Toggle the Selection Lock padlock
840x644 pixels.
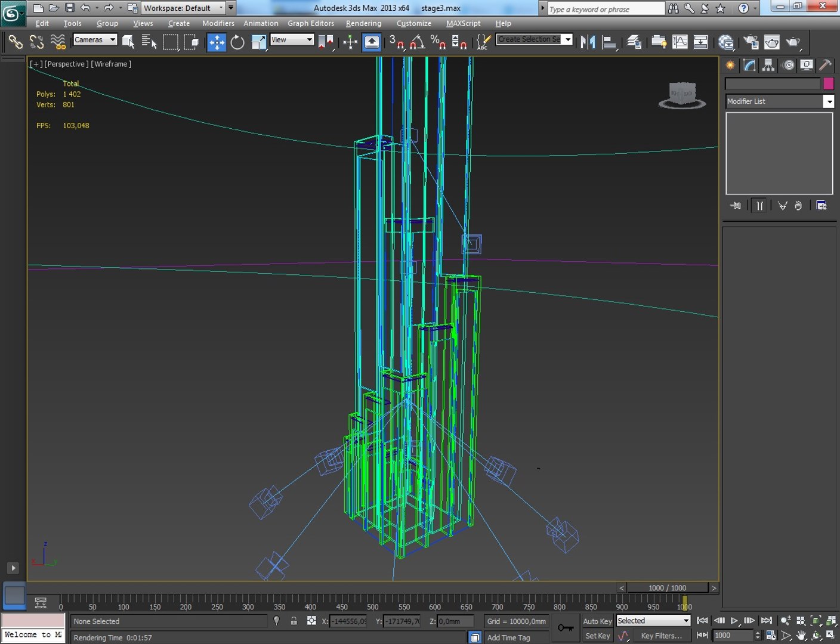pos(294,621)
